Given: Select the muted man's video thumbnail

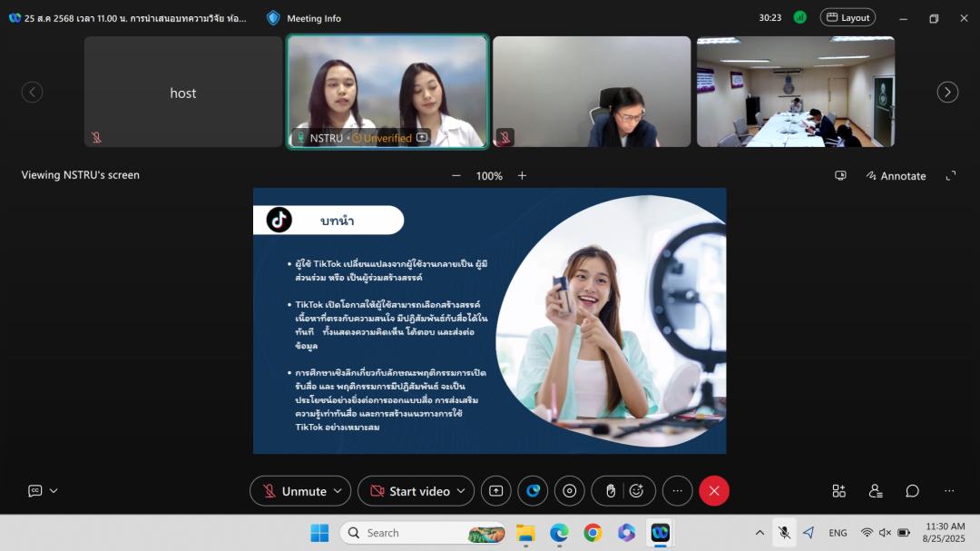Looking at the screenshot, I should (x=592, y=92).
